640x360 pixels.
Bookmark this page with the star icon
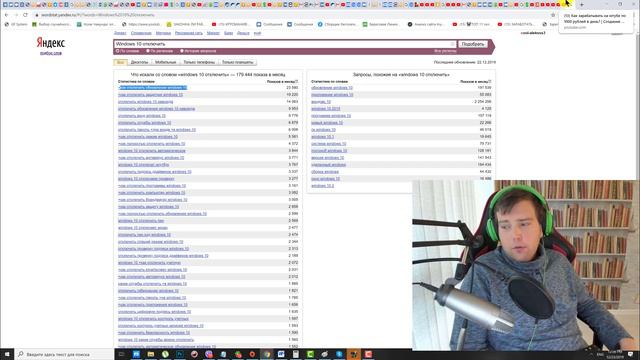(x=553, y=15)
